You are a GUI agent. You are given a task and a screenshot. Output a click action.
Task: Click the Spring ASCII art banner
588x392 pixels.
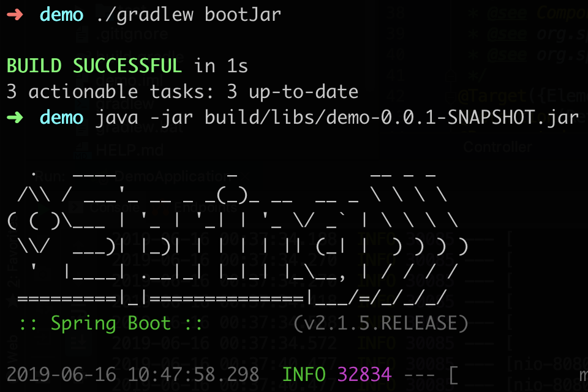[238, 239]
